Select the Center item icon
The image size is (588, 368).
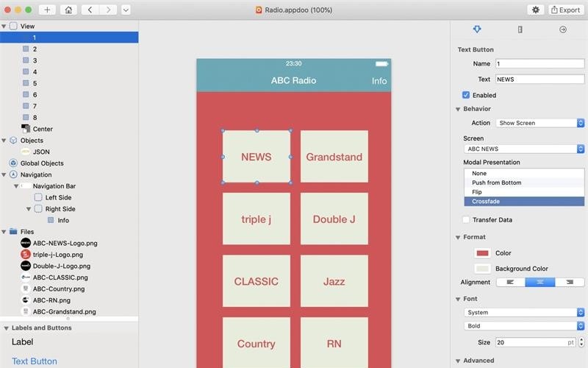pyautogui.click(x=26, y=129)
